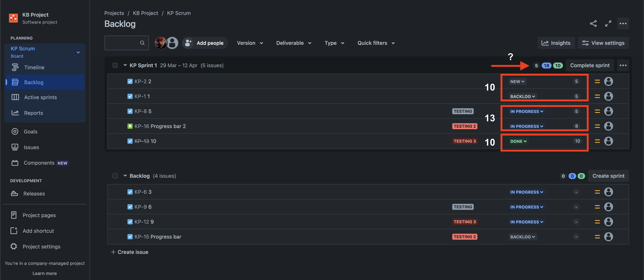This screenshot has width=644, height=280.
Task: Tick the Backlog section checkbox
Action: [115, 176]
